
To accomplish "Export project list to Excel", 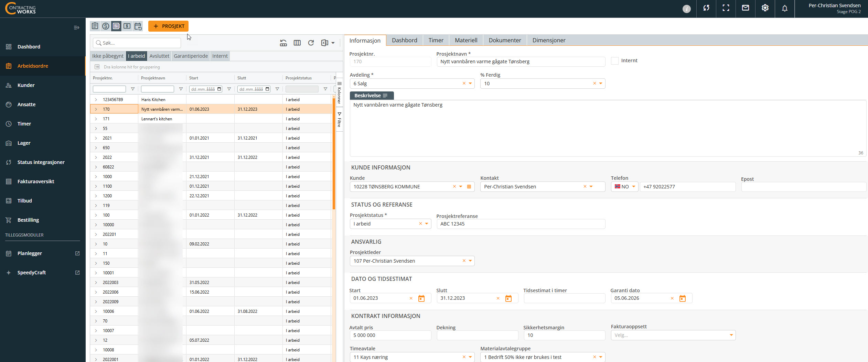I will 324,43.
